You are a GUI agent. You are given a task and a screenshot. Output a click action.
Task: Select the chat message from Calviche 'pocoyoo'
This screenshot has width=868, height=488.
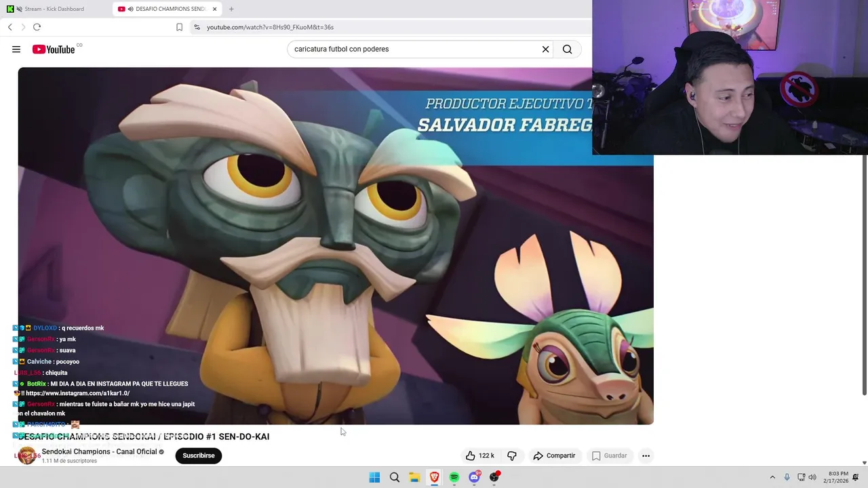tap(67, 361)
